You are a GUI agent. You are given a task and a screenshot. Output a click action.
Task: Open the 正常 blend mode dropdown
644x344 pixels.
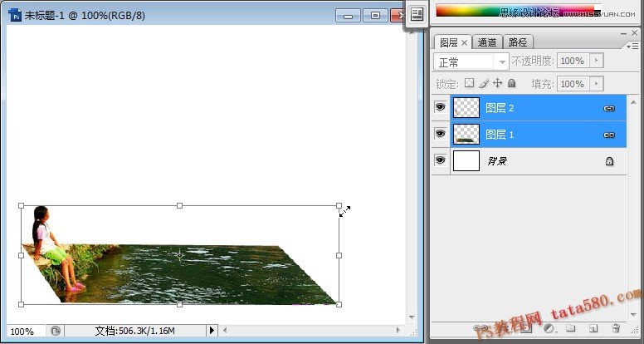coord(471,62)
